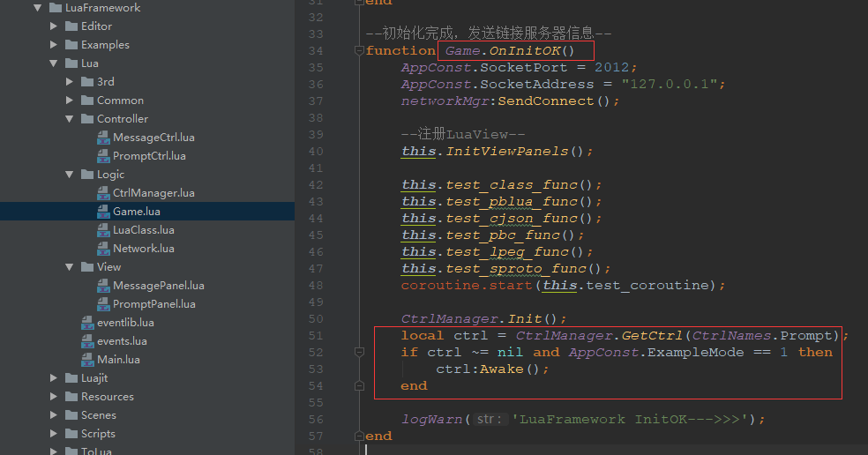
Task: Click the Logic folder icon
Action: click(x=87, y=175)
